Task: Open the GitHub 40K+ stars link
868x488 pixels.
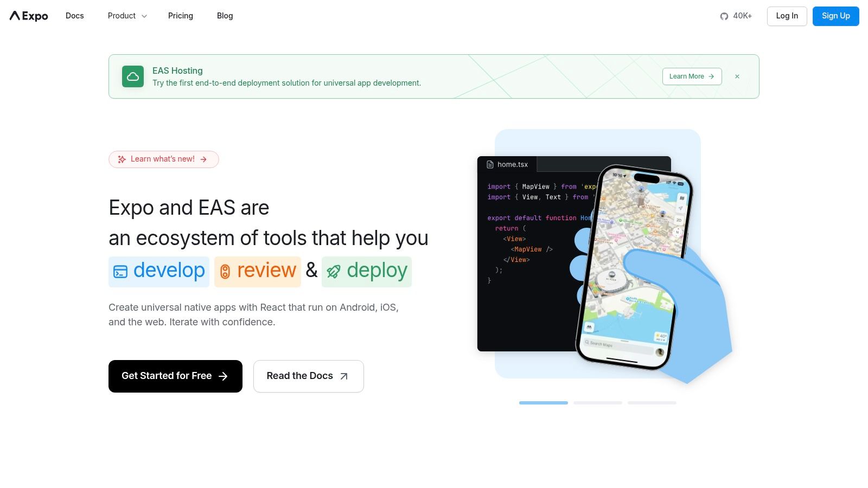Action: click(x=736, y=16)
